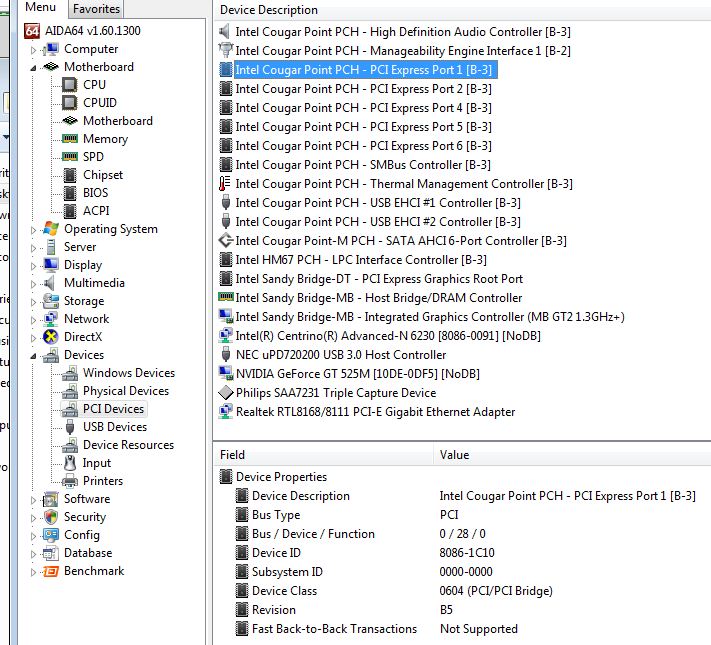The image size is (711, 645).
Task: Switch to the Menu tab
Action: click(40, 7)
